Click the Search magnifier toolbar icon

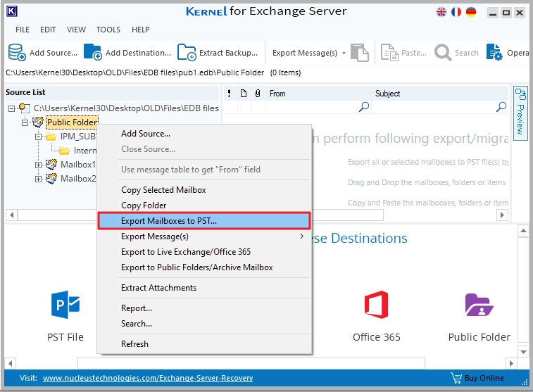(443, 52)
